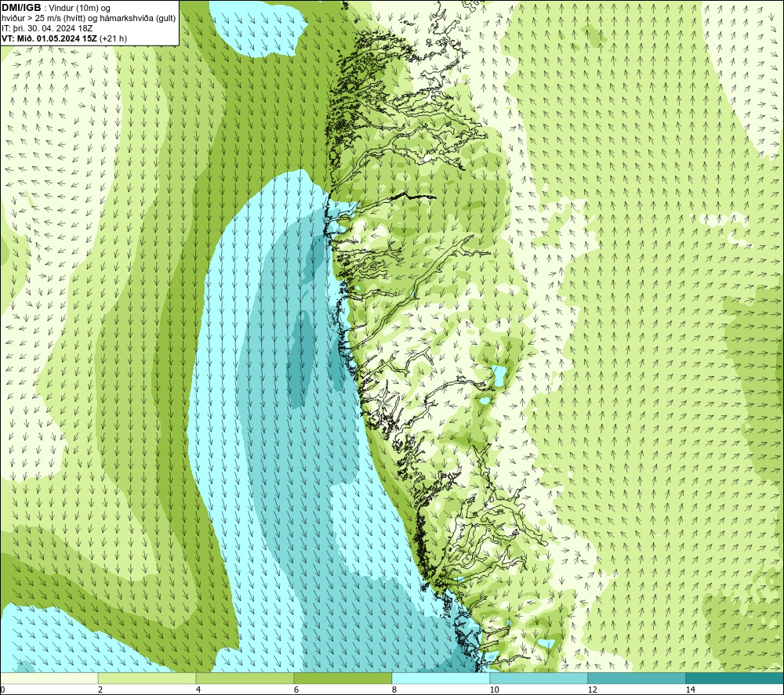Click the 'VT: Mið. 01.05.2024 15Z' valid time
The width and height of the screenshot is (784, 695).
[x=49, y=38]
